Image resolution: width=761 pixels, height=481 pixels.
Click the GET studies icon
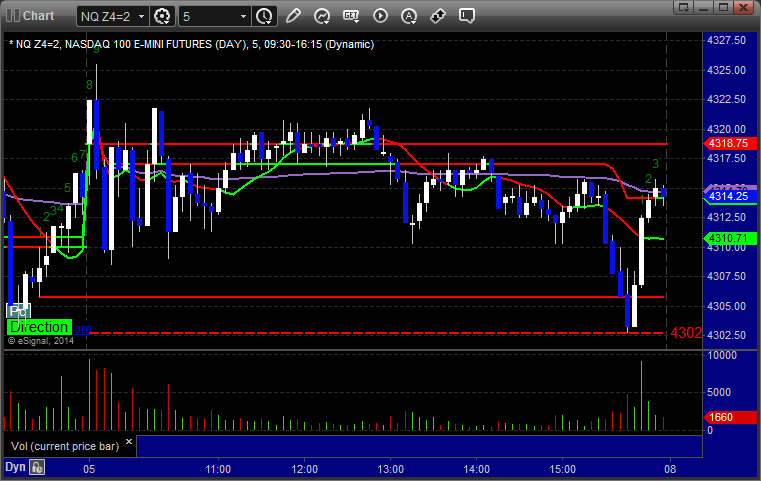coord(351,16)
